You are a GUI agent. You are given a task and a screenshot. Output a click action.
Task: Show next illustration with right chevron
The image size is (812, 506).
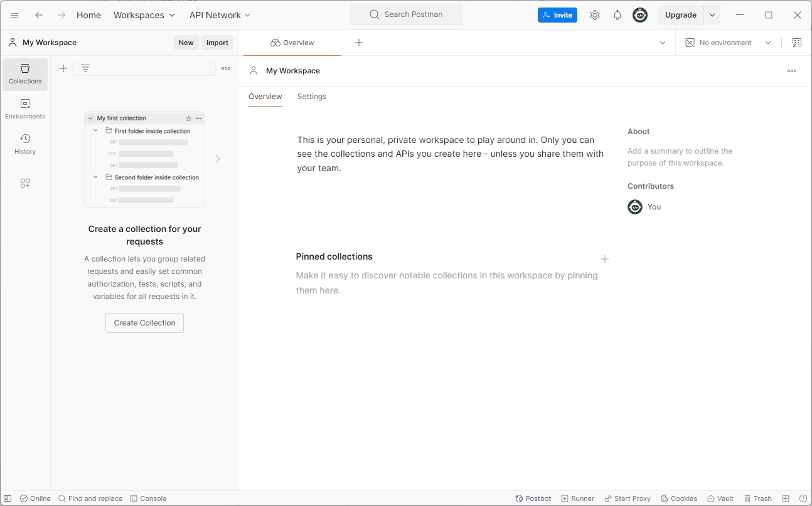[218, 159]
